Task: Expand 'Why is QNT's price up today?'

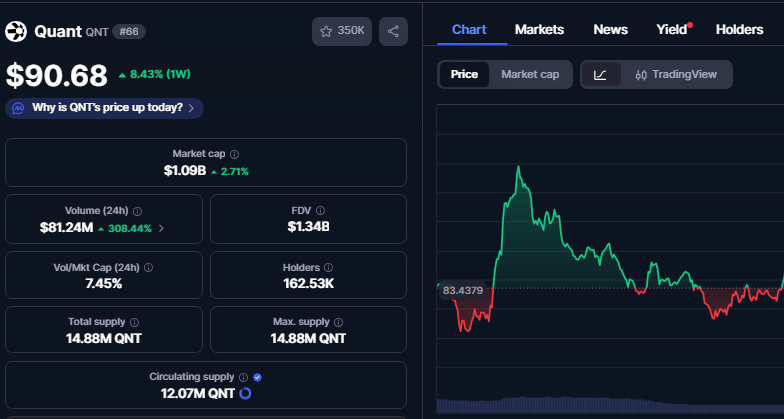Action: [x=104, y=108]
